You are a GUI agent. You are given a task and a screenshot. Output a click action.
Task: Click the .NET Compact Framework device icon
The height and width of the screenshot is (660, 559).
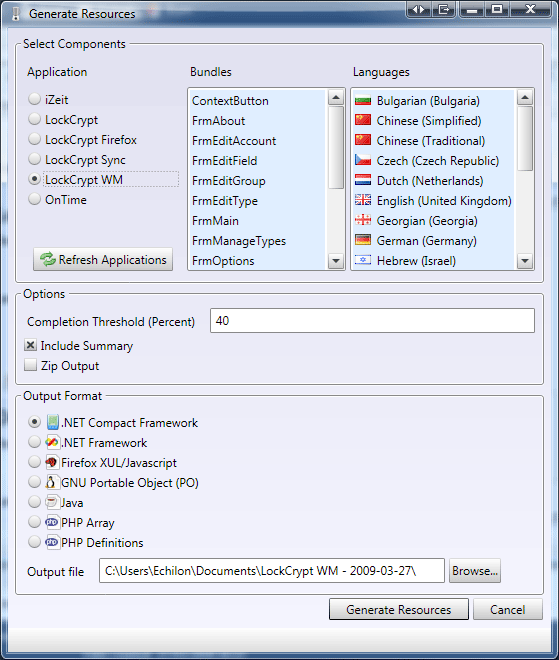[x=53, y=422]
